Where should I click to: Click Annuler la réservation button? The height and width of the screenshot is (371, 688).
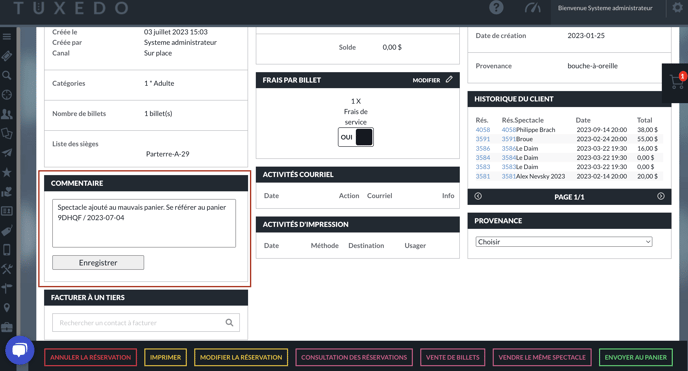pyautogui.click(x=90, y=357)
